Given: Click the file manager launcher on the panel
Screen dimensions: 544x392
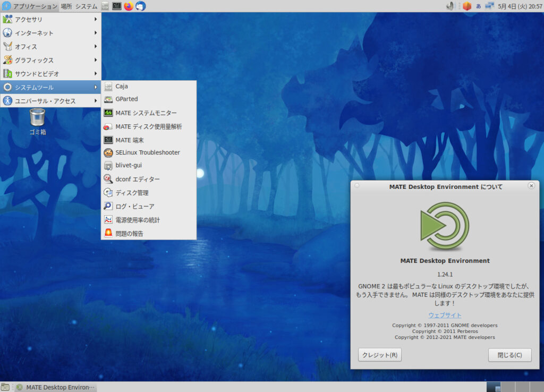Looking at the screenshot, I should point(106,6).
